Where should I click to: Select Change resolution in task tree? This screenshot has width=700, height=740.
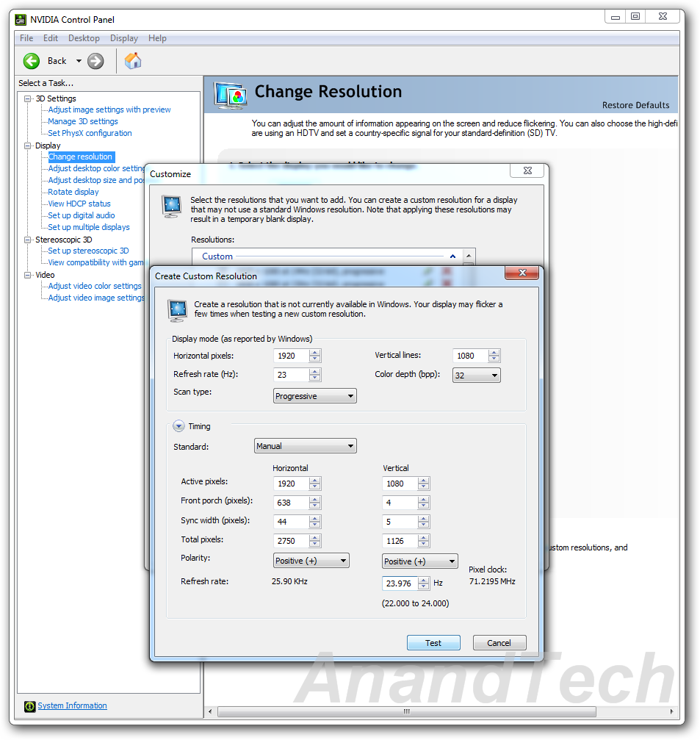pos(81,157)
